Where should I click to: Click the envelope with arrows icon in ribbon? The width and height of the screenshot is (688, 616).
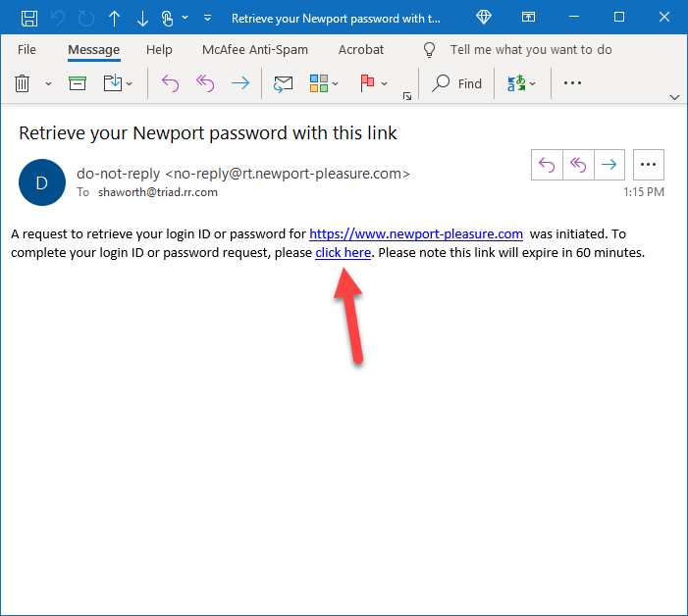pos(283,83)
